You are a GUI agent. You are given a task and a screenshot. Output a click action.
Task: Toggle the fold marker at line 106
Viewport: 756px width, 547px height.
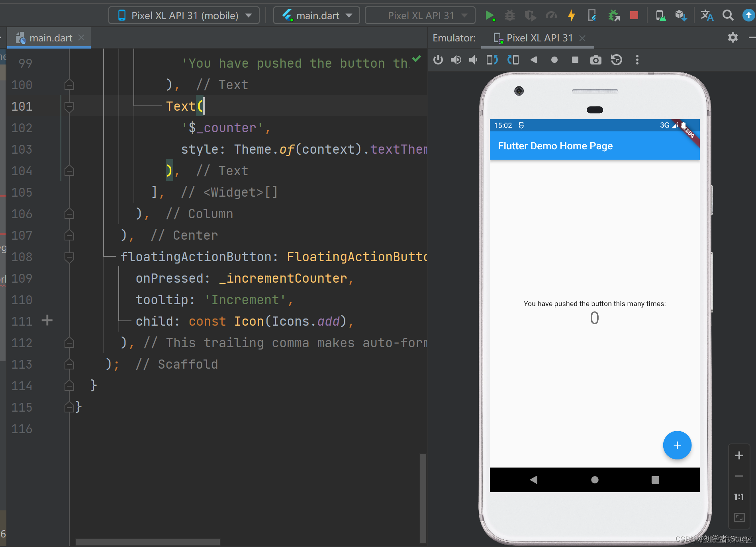click(69, 214)
